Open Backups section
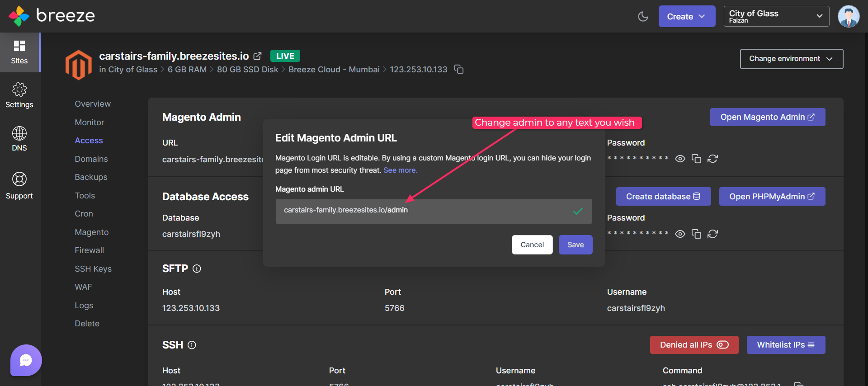 click(91, 177)
